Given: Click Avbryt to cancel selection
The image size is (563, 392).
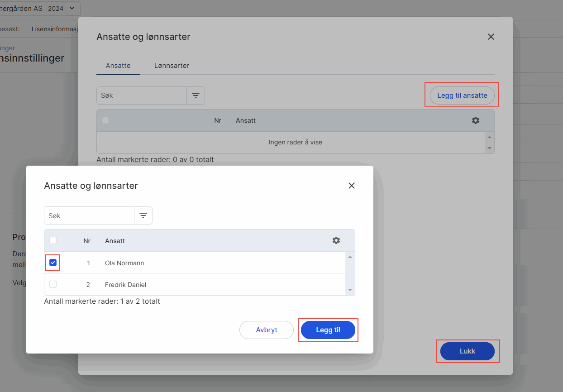Looking at the screenshot, I should coord(267,330).
